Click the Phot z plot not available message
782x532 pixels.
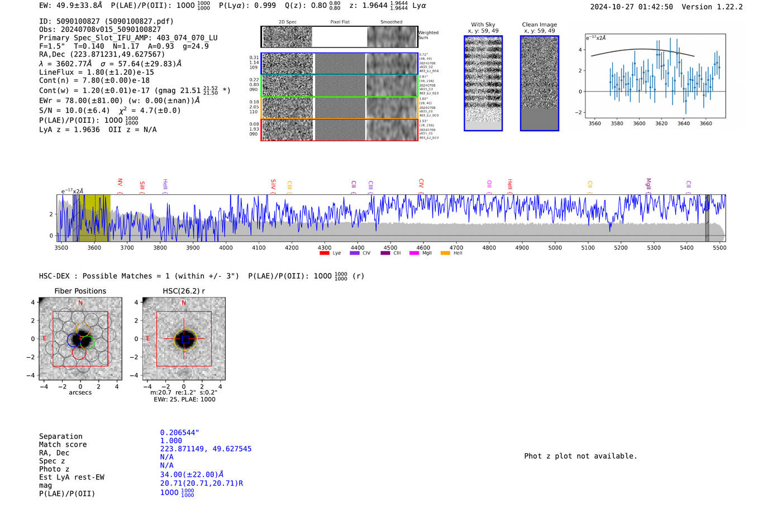tap(580, 456)
